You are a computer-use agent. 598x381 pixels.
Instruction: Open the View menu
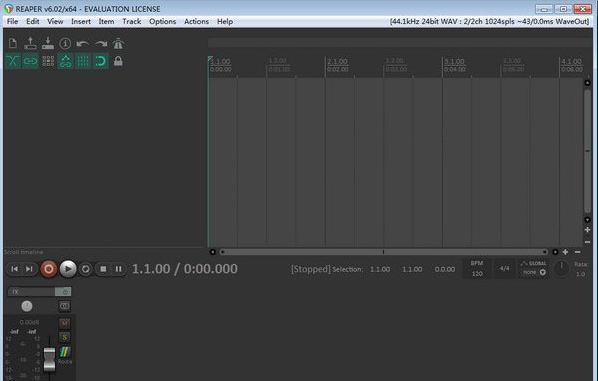[x=55, y=21]
